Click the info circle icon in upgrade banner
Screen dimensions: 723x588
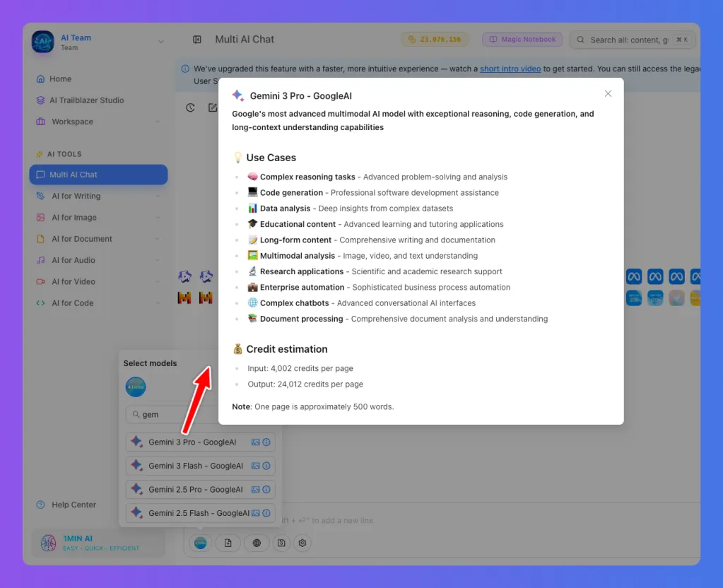tap(185, 69)
